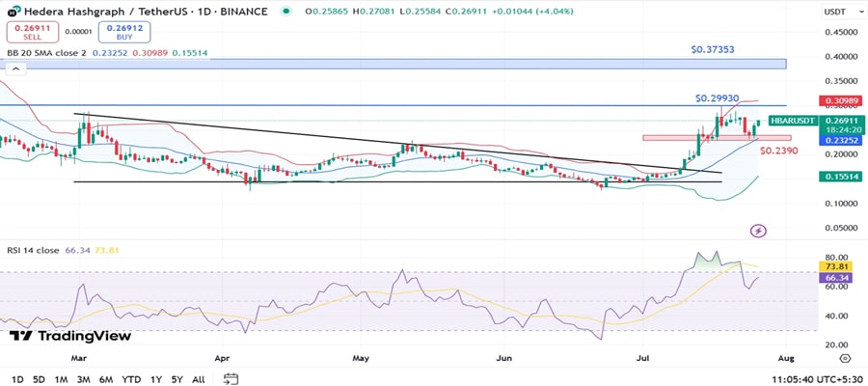Select the $0.29930 level label
Screen dimensions: 868x386
718,98
